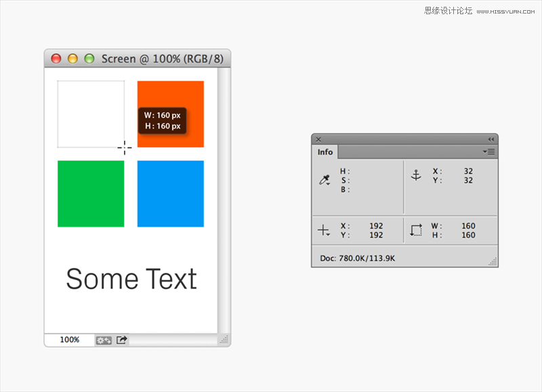Click the "Some Text" text in the canvas
542x392 pixels.
point(131,279)
